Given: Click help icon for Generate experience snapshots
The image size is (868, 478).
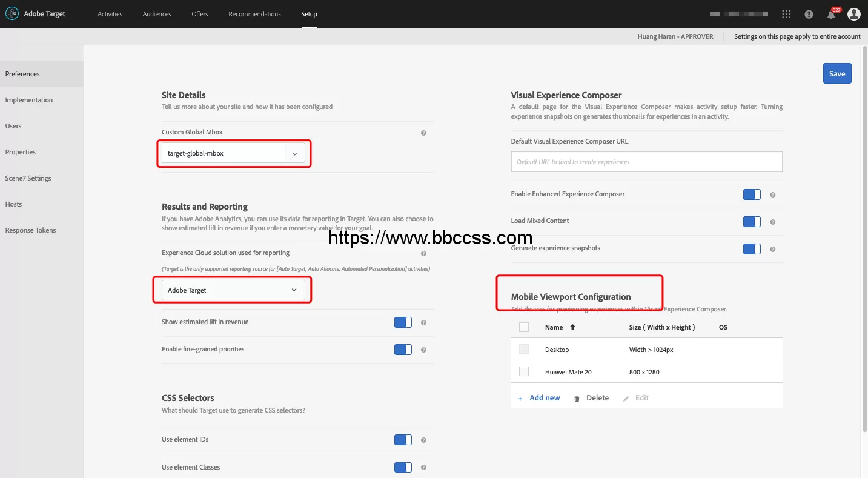Looking at the screenshot, I should pyautogui.click(x=772, y=249).
